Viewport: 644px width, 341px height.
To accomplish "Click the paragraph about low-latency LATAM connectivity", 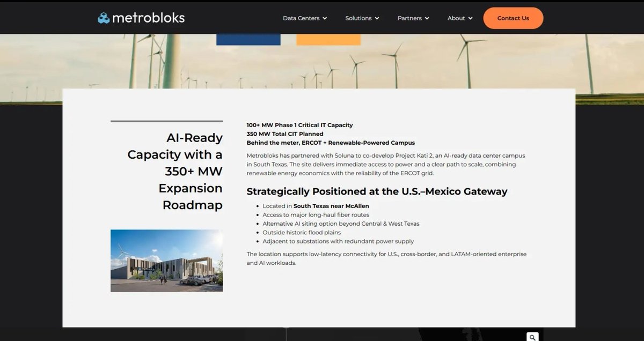I will point(386,258).
